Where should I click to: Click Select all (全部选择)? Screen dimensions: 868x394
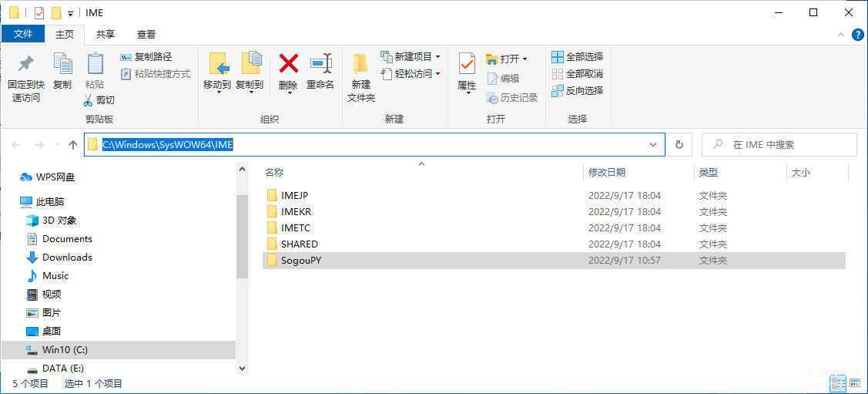tap(578, 56)
